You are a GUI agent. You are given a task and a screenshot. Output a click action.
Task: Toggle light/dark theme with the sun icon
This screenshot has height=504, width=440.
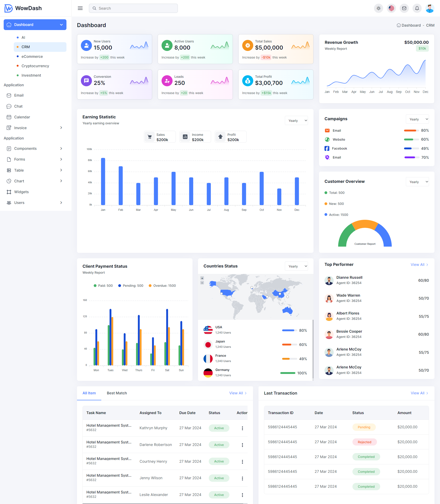coord(378,8)
